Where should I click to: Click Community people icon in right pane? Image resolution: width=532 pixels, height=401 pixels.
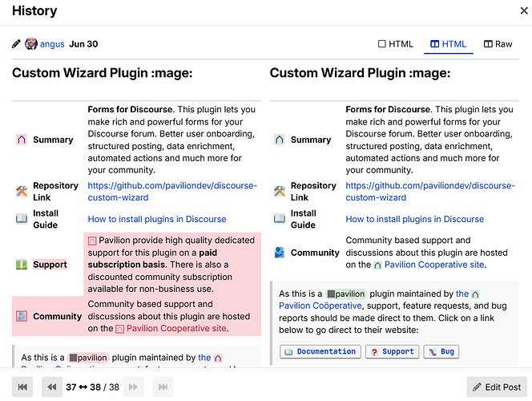280,253
